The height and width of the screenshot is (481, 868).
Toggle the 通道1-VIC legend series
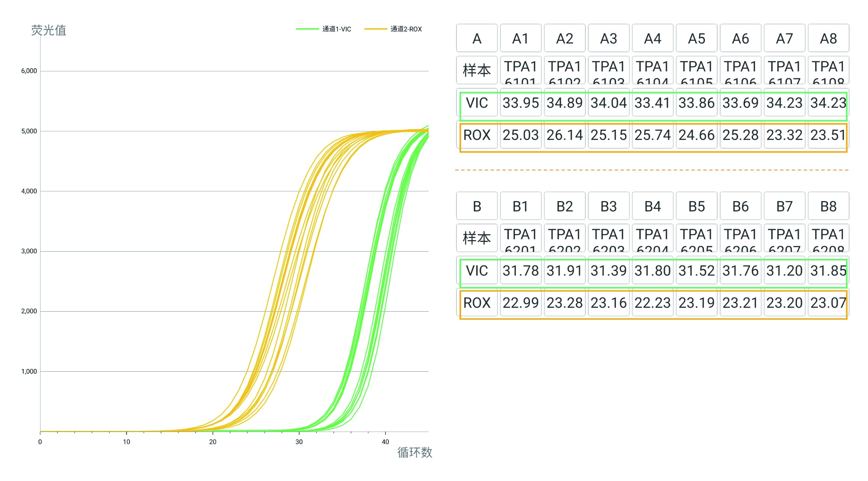tap(336, 29)
